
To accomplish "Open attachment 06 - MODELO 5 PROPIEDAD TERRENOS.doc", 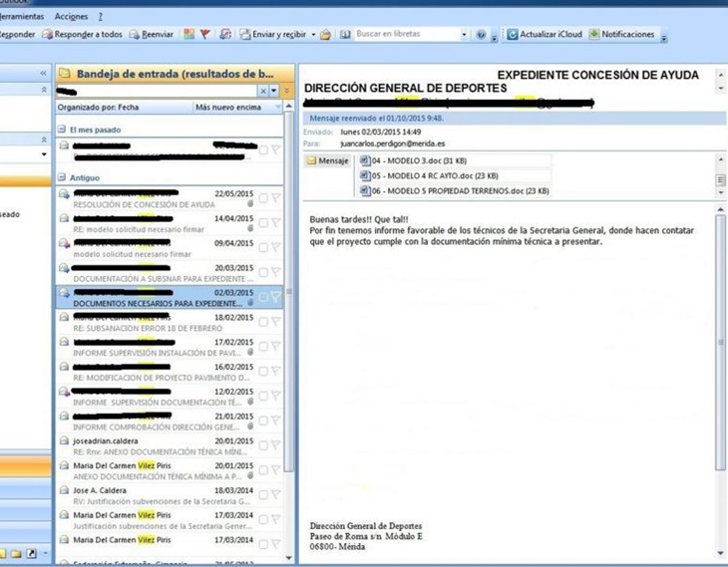I will (455, 190).
